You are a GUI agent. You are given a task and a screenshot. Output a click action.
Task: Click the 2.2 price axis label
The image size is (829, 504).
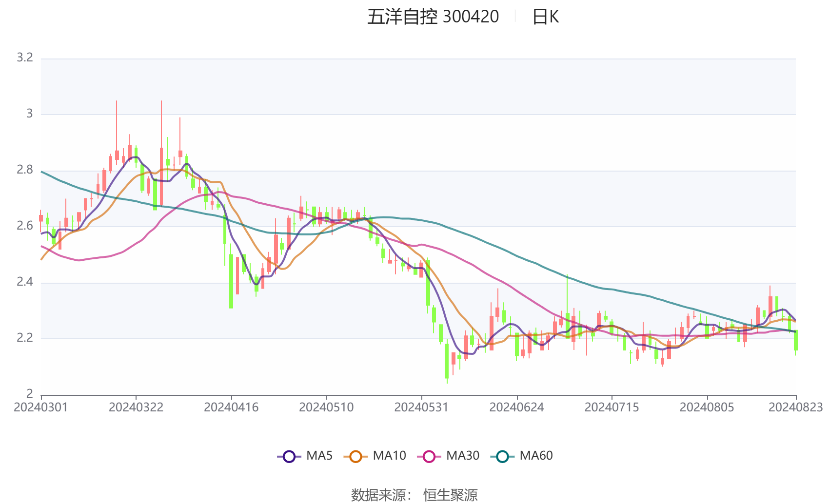[x=25, y=338]
